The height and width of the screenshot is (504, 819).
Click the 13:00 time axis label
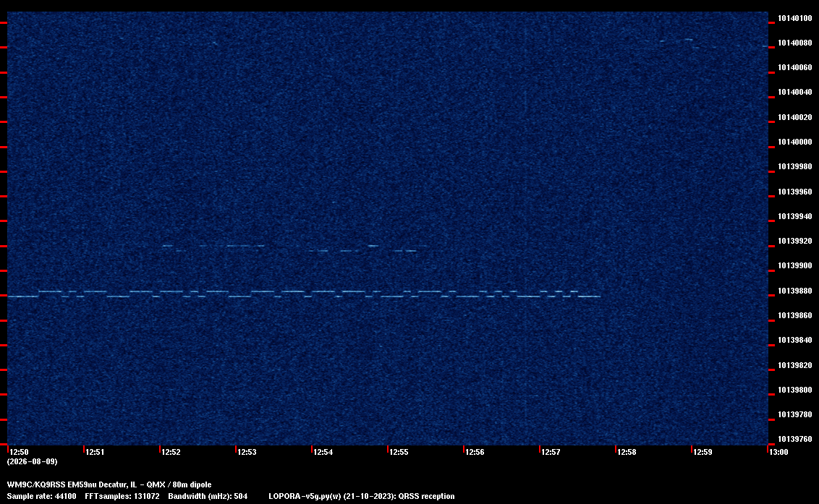778,452
